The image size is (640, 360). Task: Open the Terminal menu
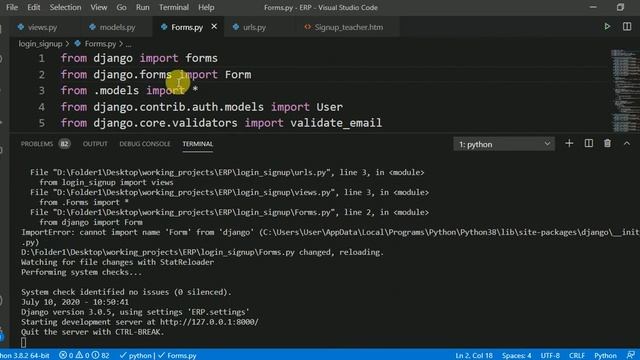[x=174, y=7]
